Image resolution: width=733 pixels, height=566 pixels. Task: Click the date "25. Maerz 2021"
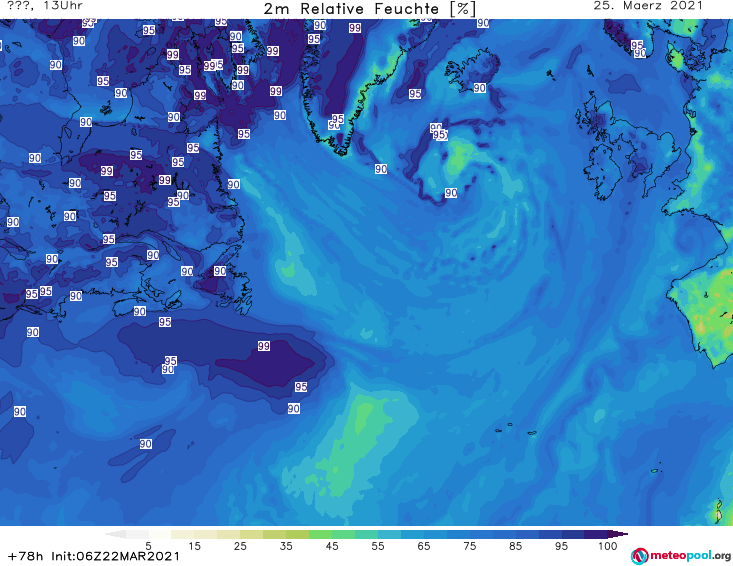click(x=648, y=6)
